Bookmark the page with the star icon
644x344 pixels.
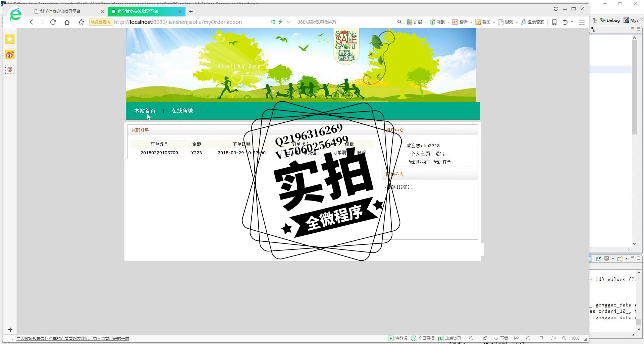[x=81, y=22]
